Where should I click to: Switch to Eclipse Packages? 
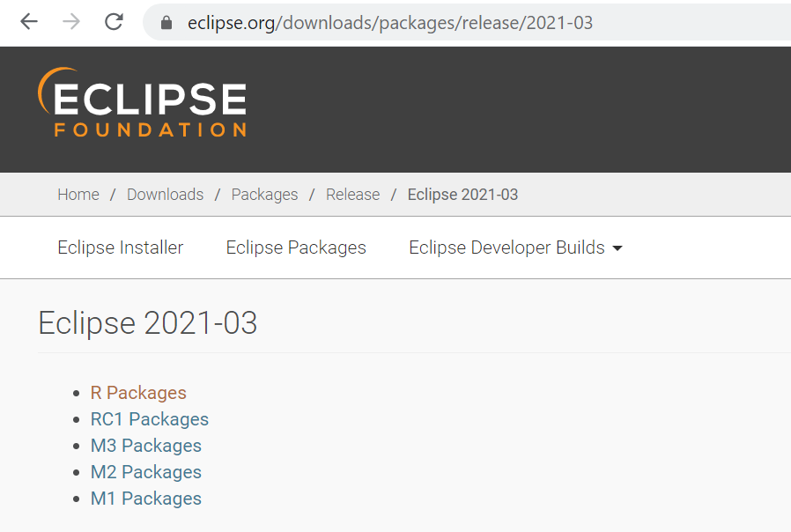coord(295,248)
